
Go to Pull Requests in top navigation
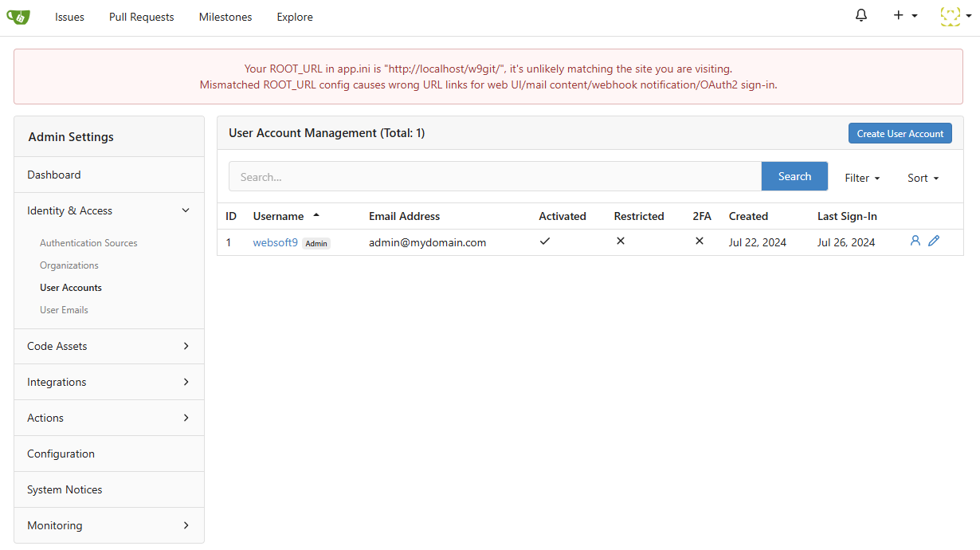pos(141,17)
